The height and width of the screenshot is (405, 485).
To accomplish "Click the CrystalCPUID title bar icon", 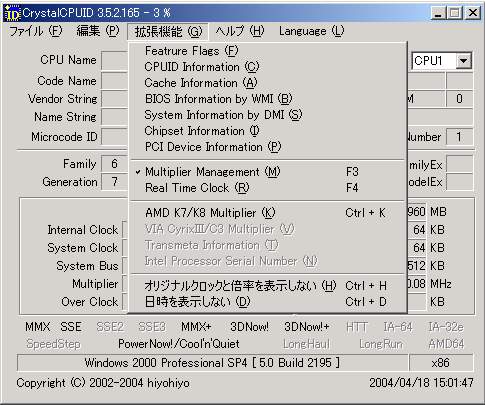I will [x=12, y=13].
